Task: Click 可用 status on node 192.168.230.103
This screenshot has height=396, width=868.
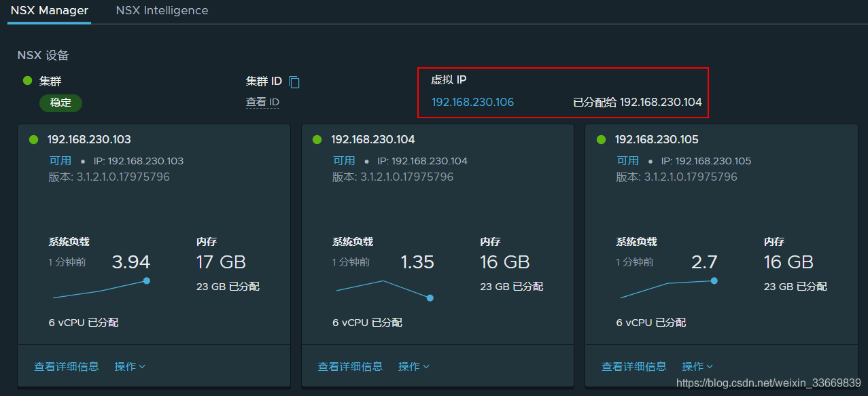Action: 60,161
